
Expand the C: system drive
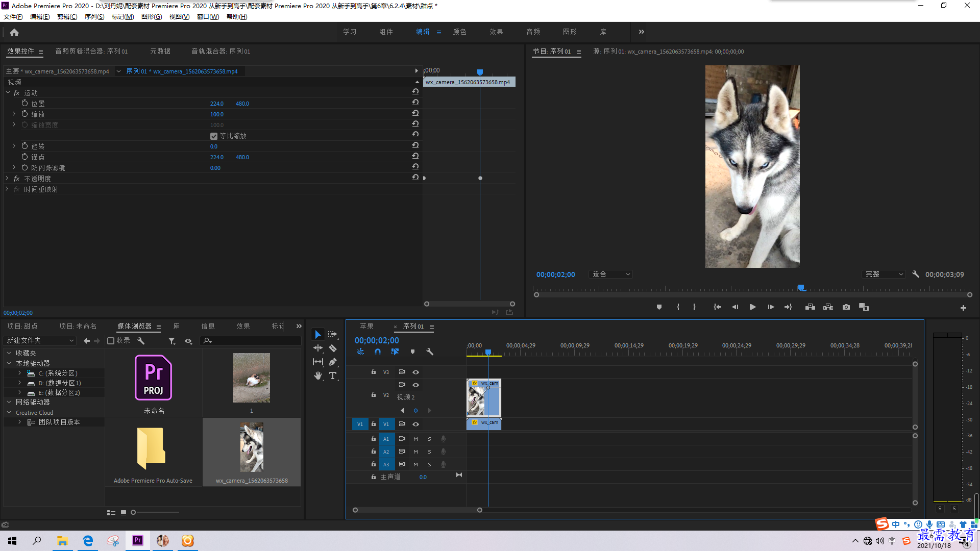(x=20, y=373)
